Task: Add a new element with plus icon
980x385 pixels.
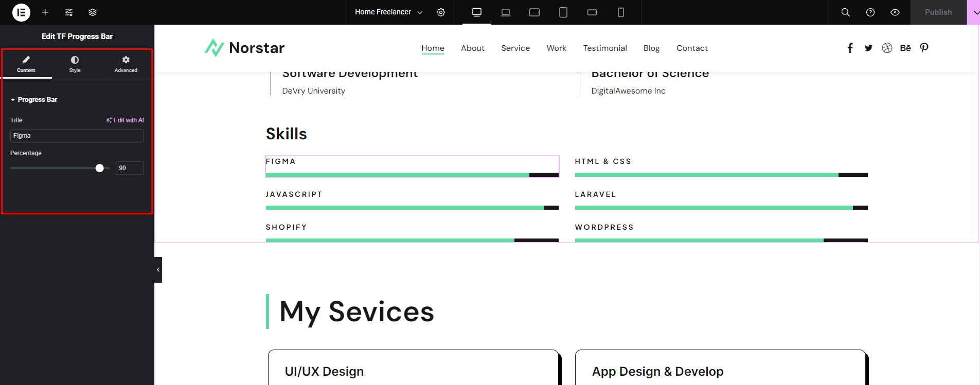Action: (45, 12)
